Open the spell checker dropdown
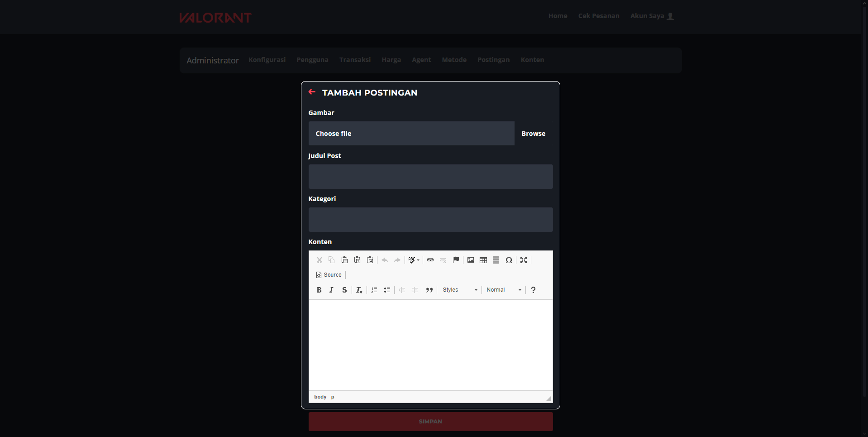Image resolution: width=868 pixels, height=437 pixels. [x=414, y=260]
